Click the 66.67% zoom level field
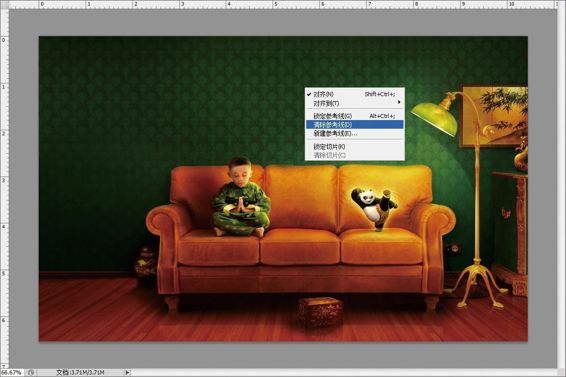This screenshot has width=566, height=377. [x=11, y=372]
